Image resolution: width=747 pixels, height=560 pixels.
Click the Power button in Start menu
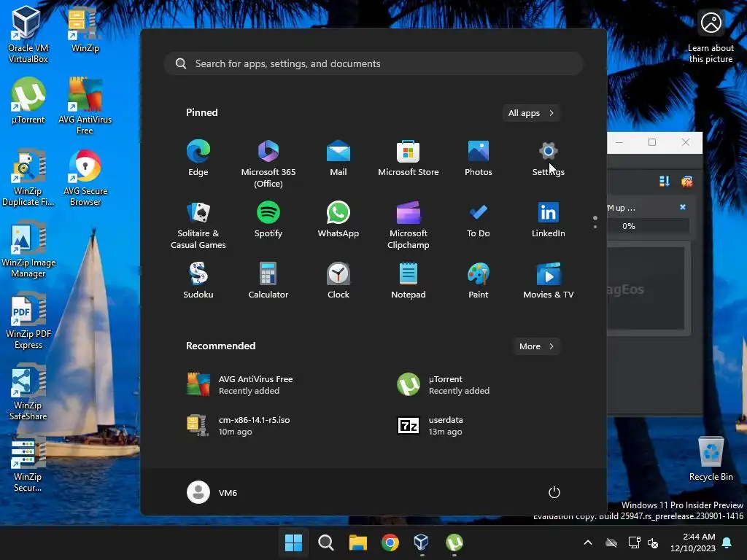[x=554, y=492]
